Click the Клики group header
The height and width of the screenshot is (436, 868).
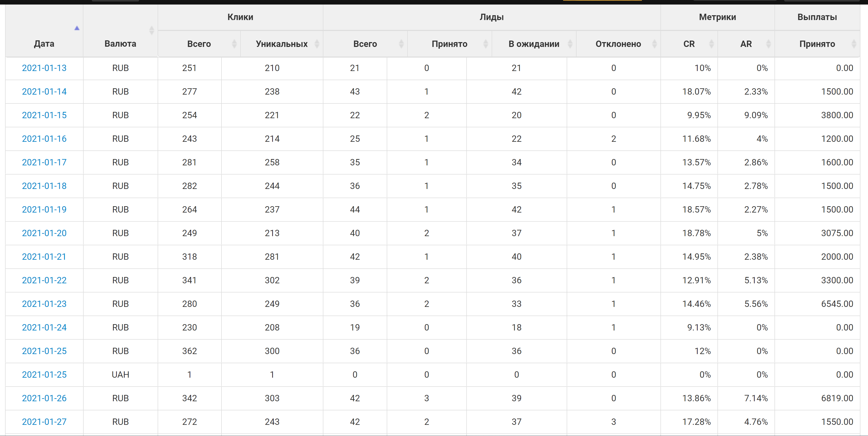[240, 17]
